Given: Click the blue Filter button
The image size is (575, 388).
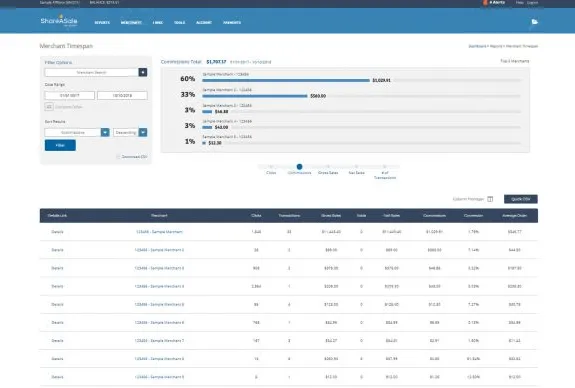Looking at the screenshot, I should click(x=60, y=145).
